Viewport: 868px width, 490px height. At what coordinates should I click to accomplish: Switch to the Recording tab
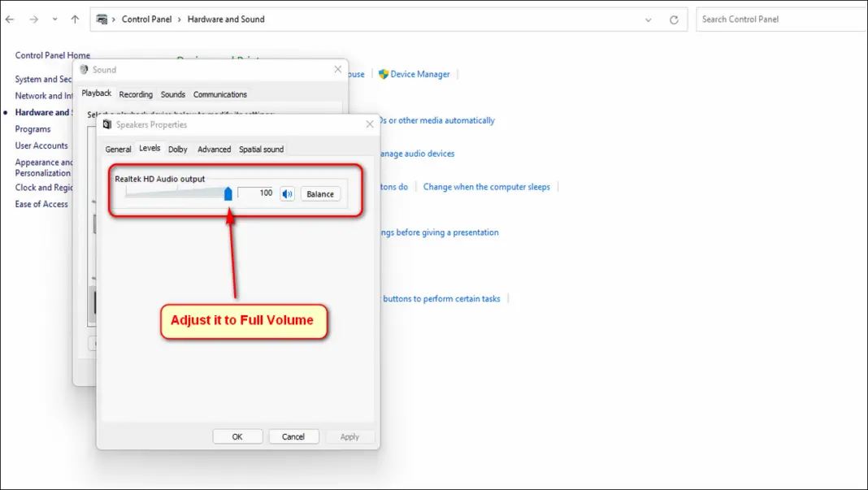135,94
